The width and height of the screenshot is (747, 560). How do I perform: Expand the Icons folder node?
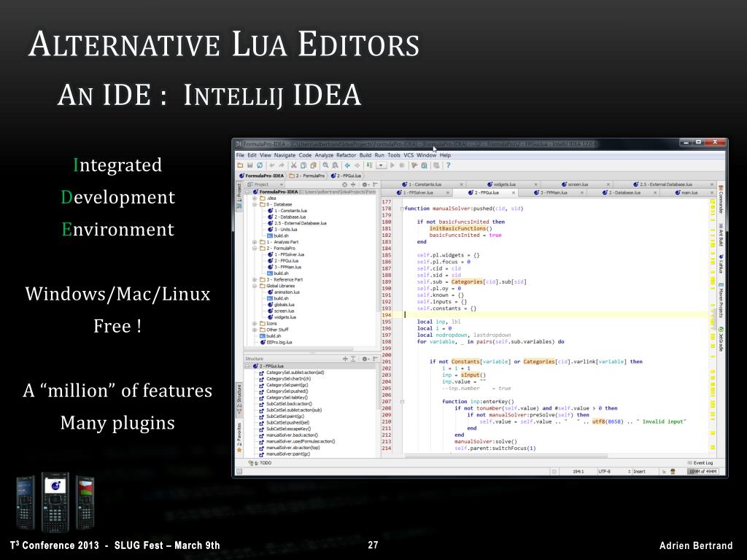(x=255, y=323)
